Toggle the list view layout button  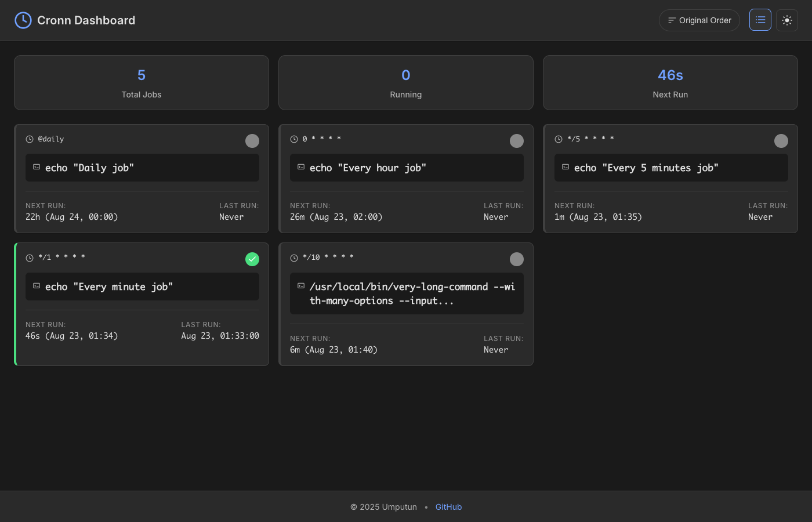tap(760, 20)
